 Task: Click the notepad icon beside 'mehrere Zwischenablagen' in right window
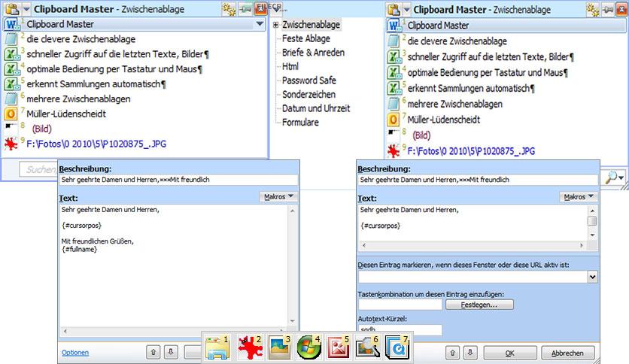(394, 104)
